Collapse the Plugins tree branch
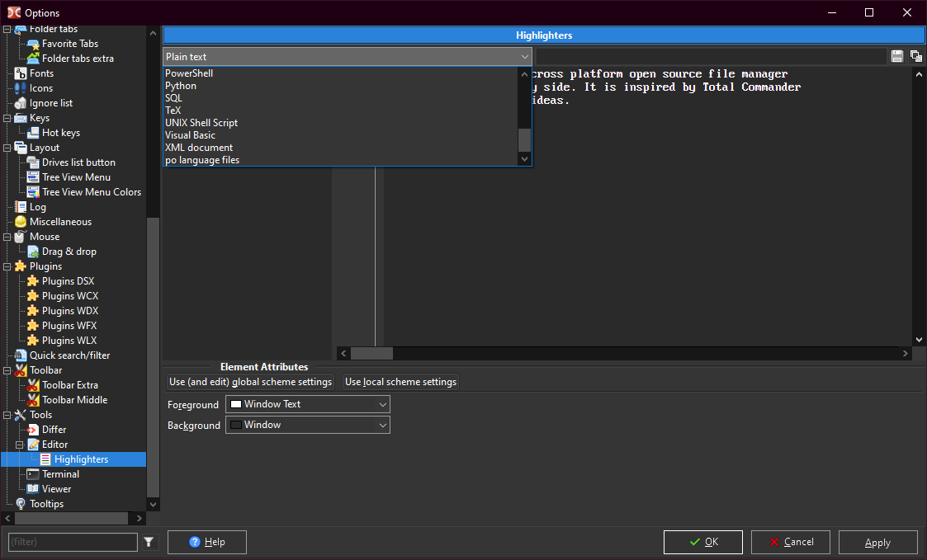 (x=7, y=266)
